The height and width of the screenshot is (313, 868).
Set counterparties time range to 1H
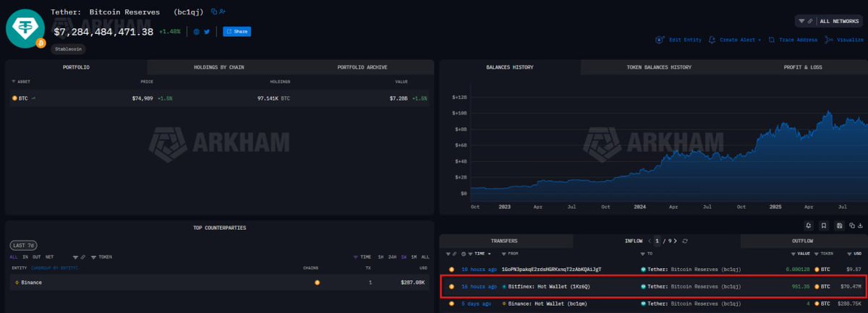click(380, 257)
